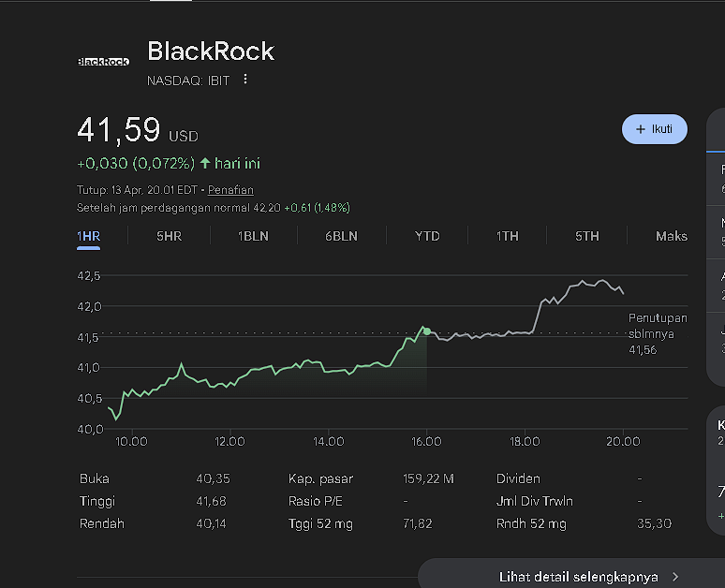Follow the stock with the Ikuti button
Screen dimensions: 725x588
tap(654, 129)
